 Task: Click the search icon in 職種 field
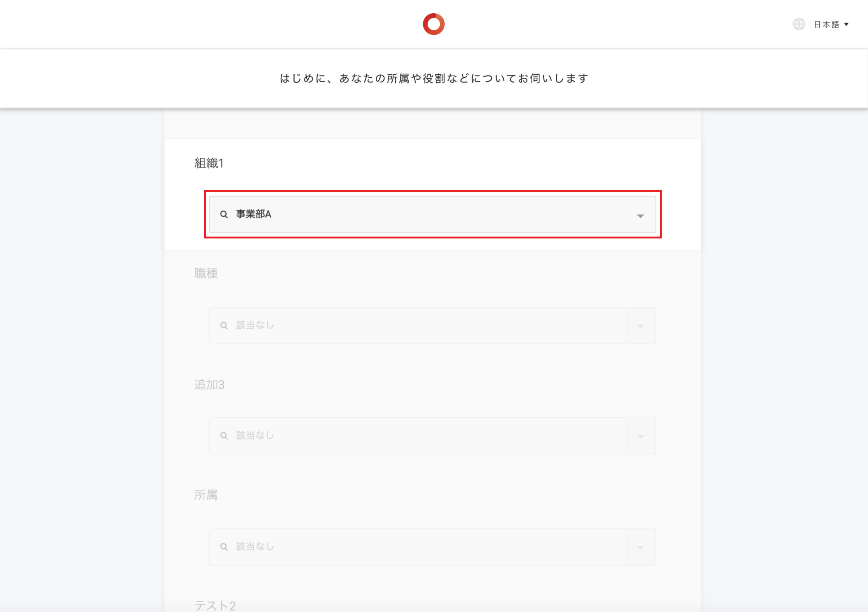[224, 325]
